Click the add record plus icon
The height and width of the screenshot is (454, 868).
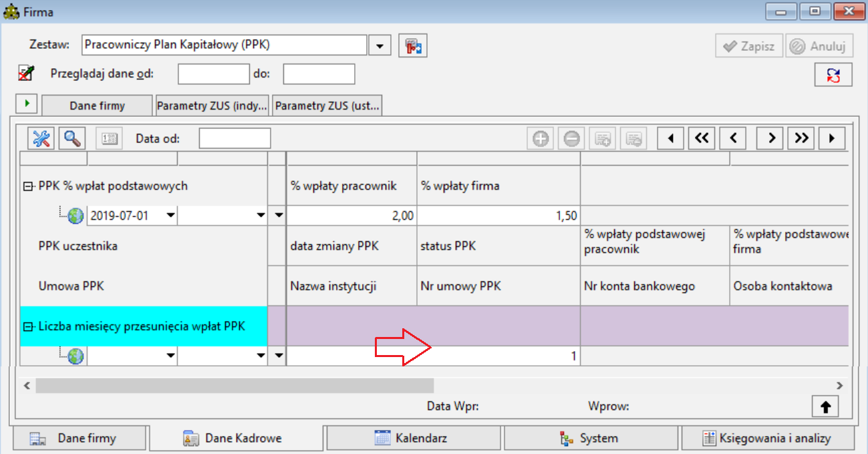[541, 138]
